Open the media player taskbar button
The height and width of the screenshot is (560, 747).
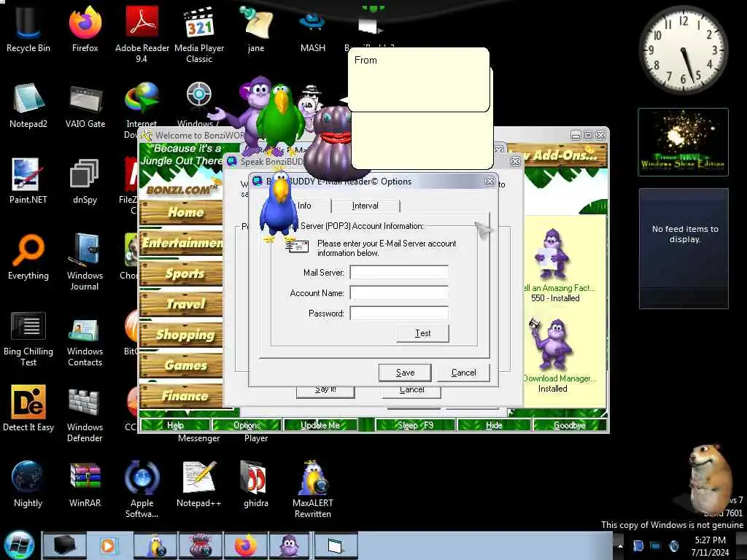[x=109, y=545]
